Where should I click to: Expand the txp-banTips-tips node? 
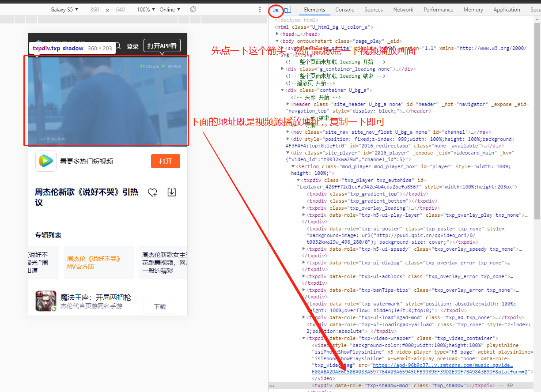coord(304,290)
